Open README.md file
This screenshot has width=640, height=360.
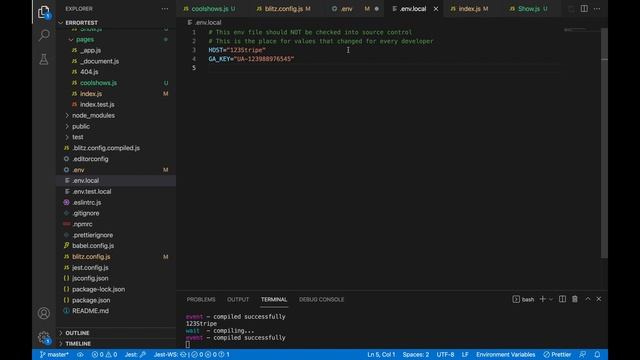pyautogui.click(x=90, y=311)
